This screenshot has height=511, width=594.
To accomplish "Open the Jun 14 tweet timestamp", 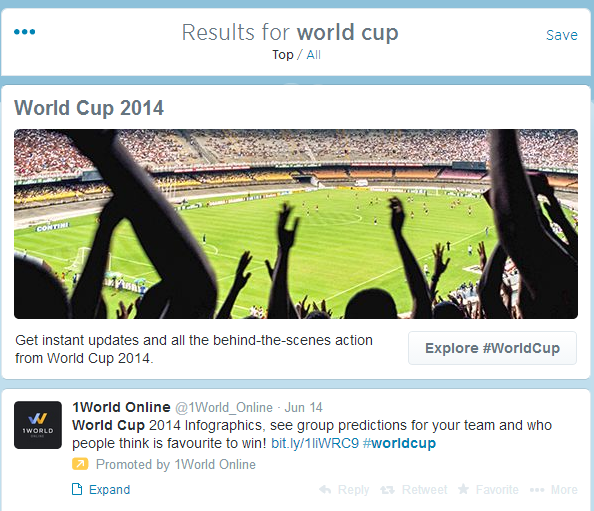I will [x=303, y=408].
